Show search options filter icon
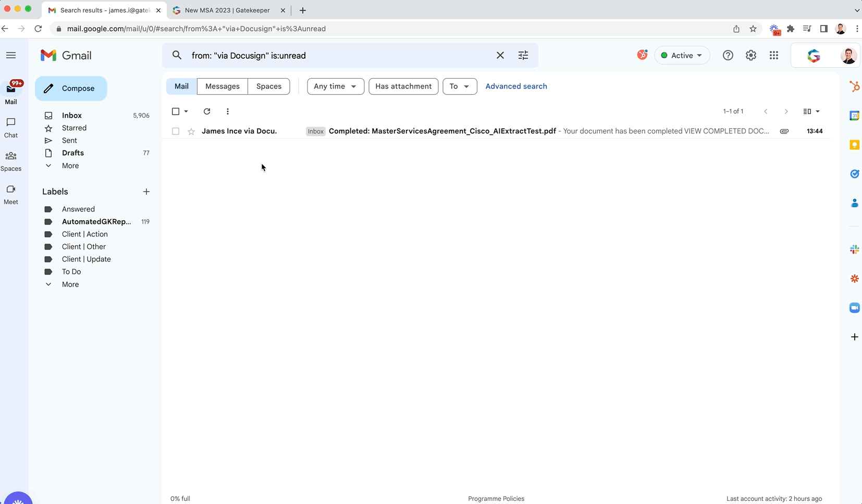Viewport: 862px width, 504px height. pyautogui.click(x=523, y=55)
